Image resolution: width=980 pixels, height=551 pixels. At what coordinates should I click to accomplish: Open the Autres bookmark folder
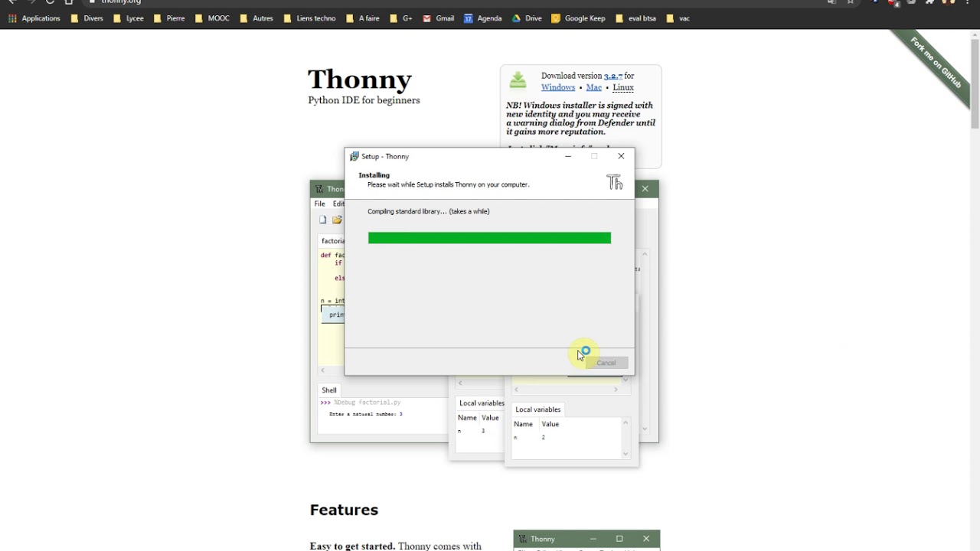[256, 18]
